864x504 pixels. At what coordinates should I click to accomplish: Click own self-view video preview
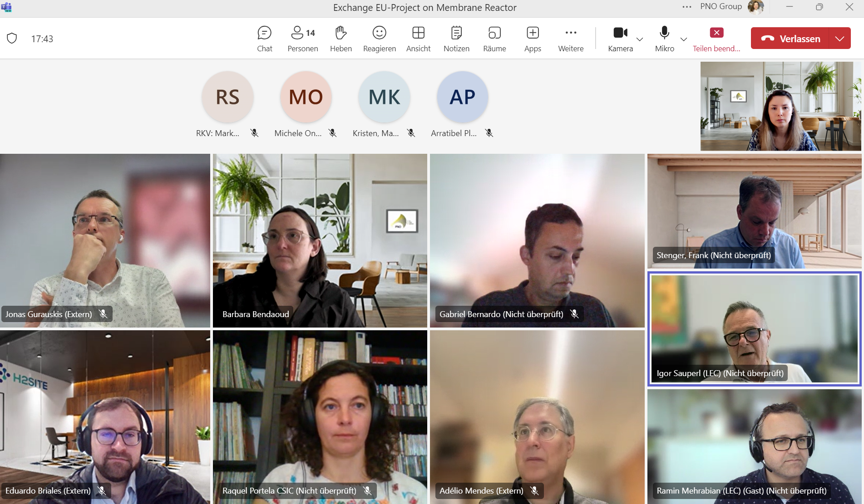pyautogui.click(x=780, y=106)
